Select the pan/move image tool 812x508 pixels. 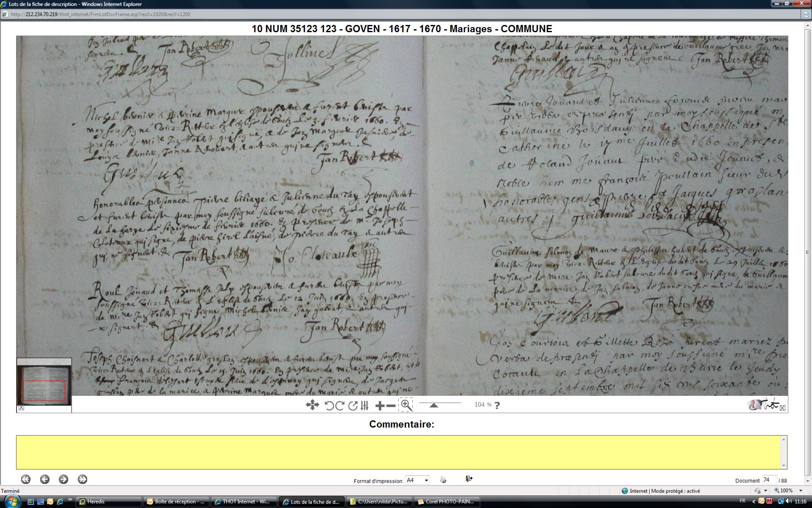tap(312, 405)
